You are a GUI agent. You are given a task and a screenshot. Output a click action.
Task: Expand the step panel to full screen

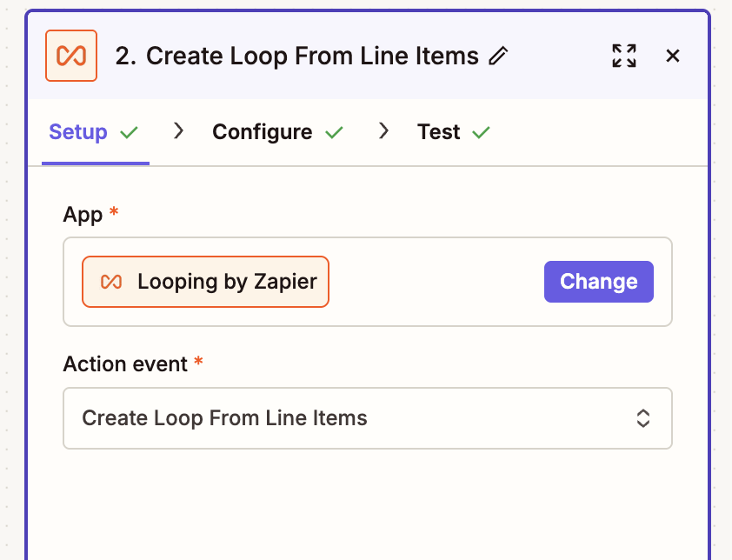coord(624,56)
